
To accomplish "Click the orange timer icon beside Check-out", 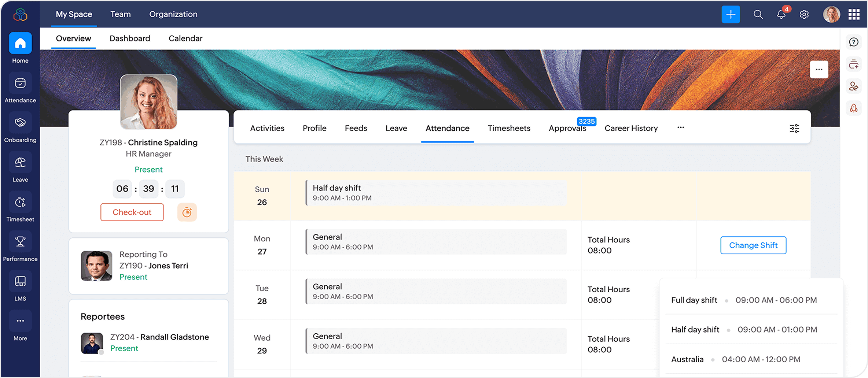I will 187,212.
